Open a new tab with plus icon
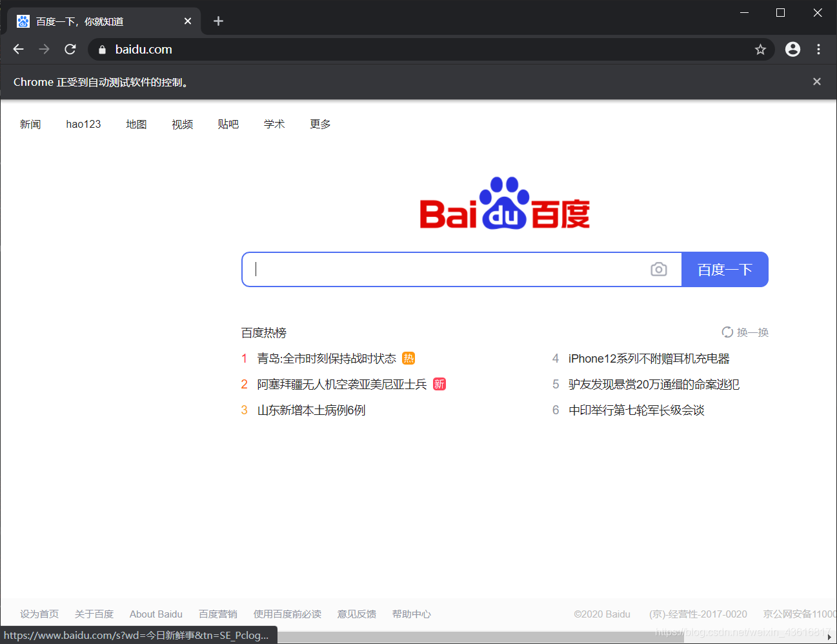Screen dimensions: 837x644 tap(218, 21)
